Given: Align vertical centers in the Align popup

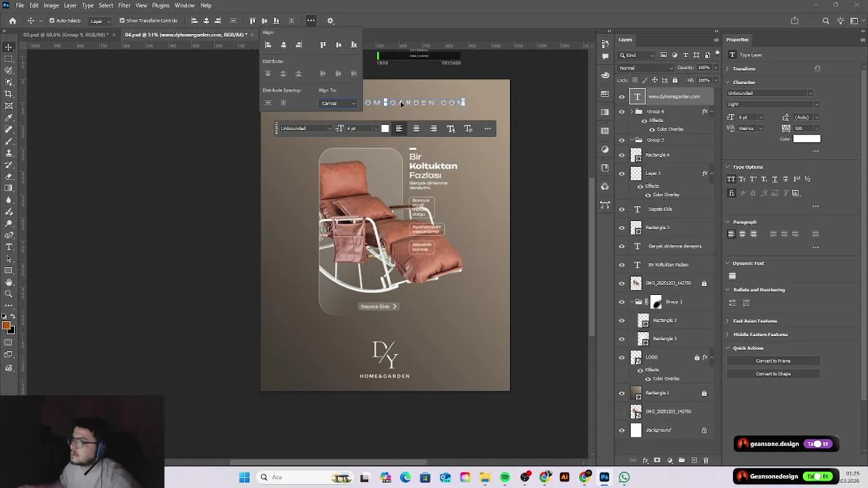Looking at the screenshot, I should coord(338,45).
